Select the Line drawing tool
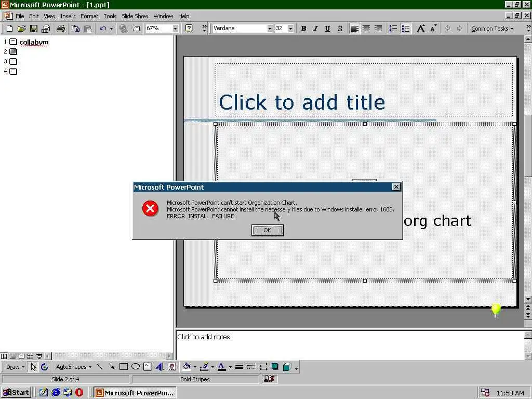 click(99, 367)
